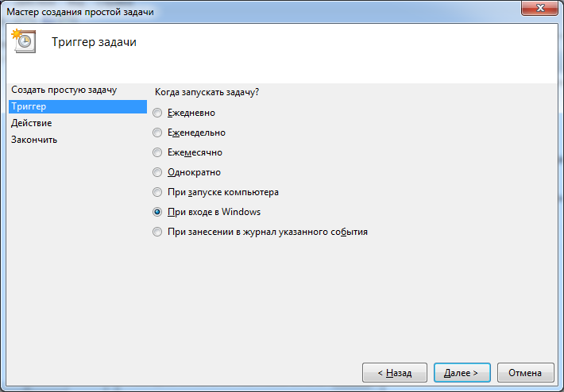Click the Когда запускать задачу? label
The image size is (564, 392).
(207, 92)
